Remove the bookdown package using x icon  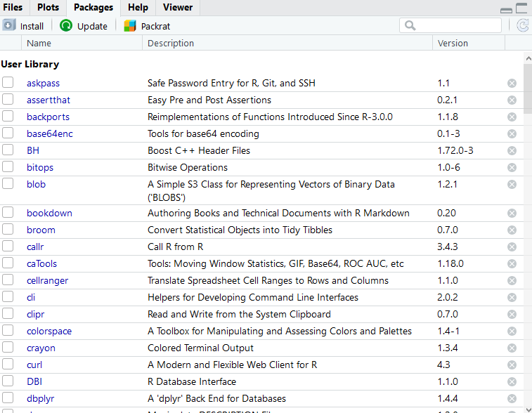[512, 214]
